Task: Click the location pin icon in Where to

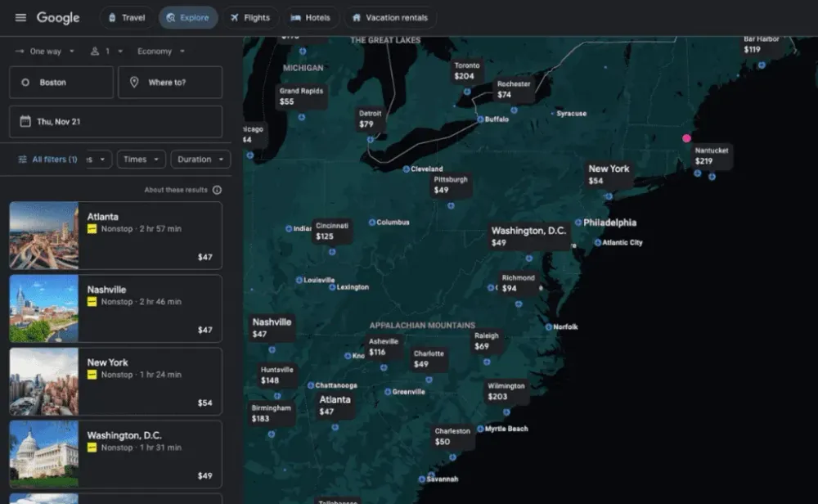Action: point(134,83)
